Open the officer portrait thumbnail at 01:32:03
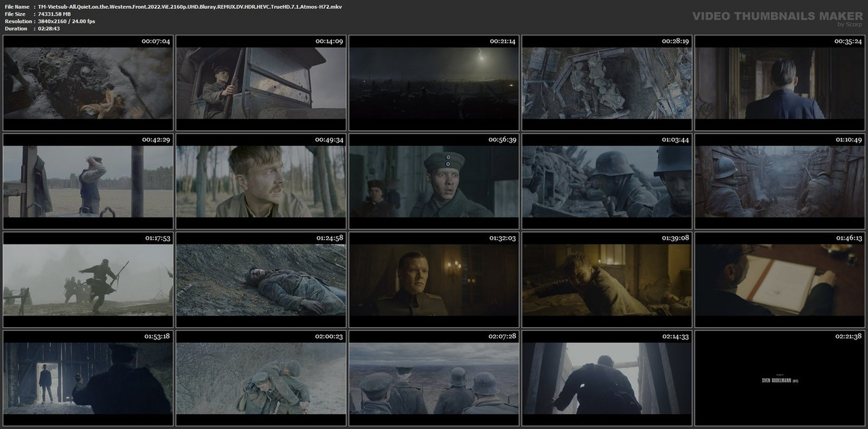 tap(434, 280)
